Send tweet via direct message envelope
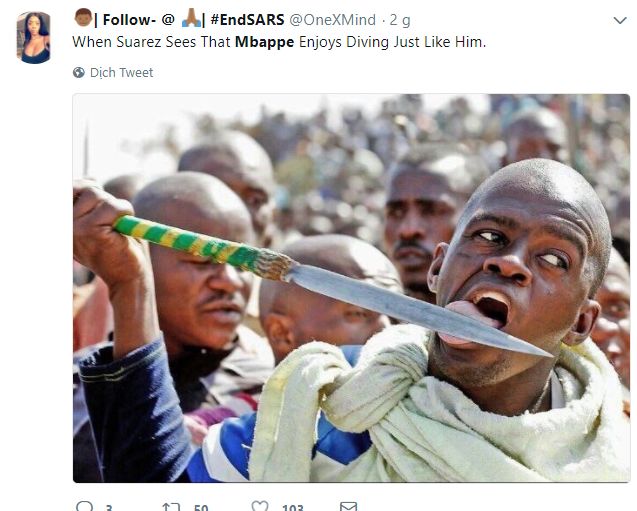Screen dimensions: 637x511 (348, 506)
